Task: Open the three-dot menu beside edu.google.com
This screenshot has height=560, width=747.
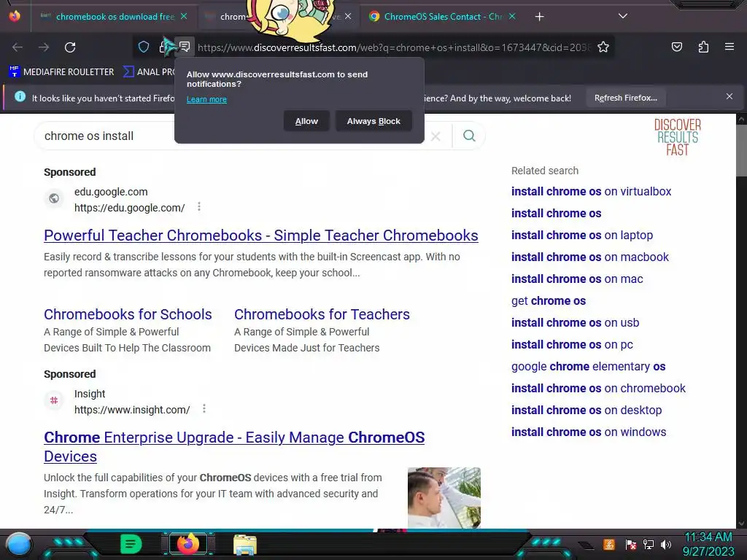Action: click(199, 206)
